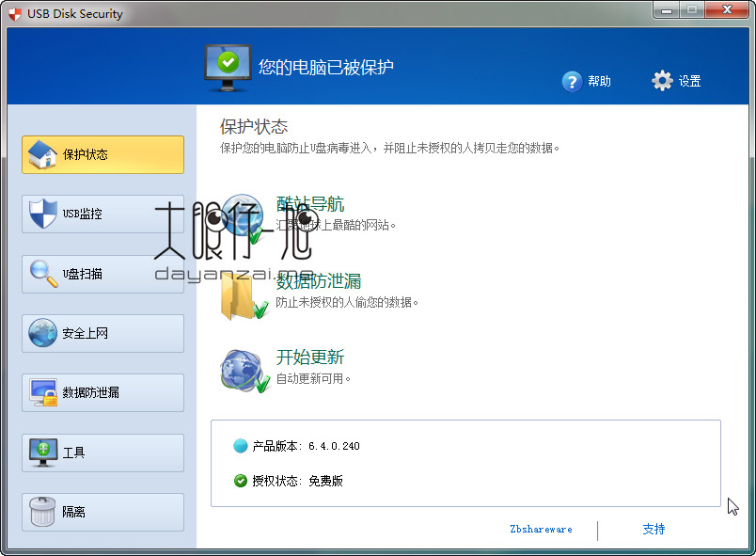Click the 数据防泄漏 heading in main panel
Screen dimensions: 756x556
click(x=319, y=281)
